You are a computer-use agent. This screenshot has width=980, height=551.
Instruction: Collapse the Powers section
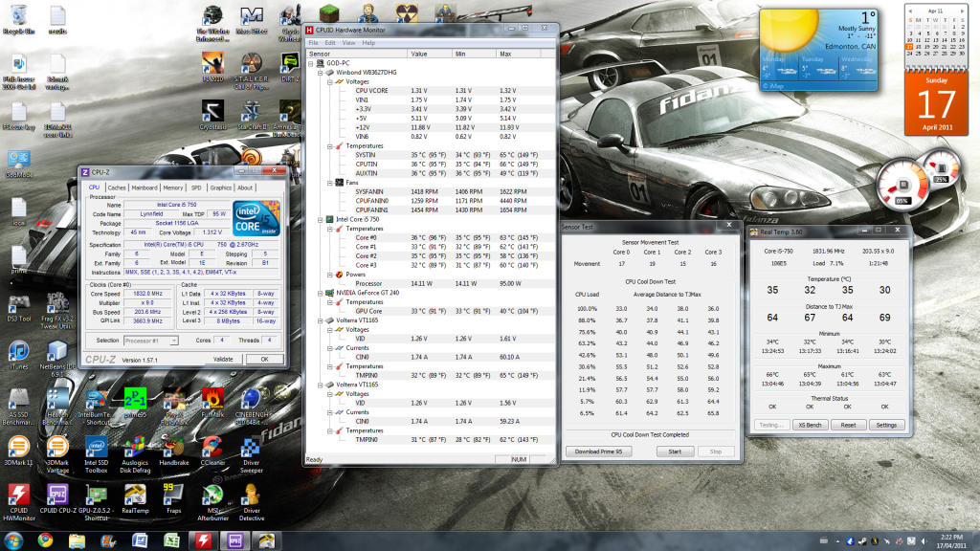click(330, 275)
